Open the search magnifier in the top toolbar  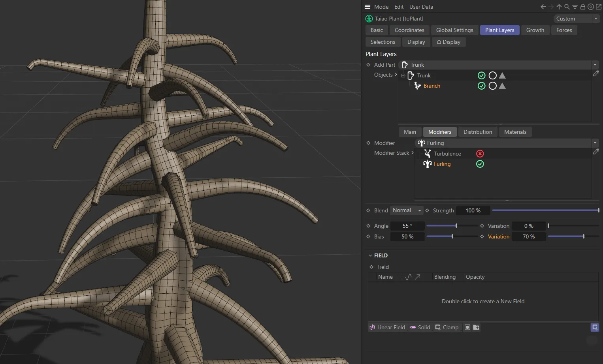pyautogui.click(x=567, y=7)
